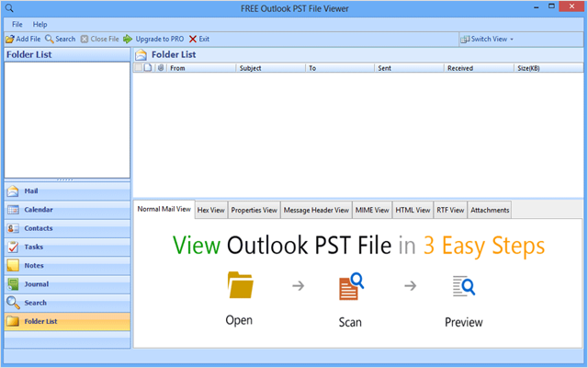Click the Close File toolbar icon
This screenshot has width=588, height=368.
(85, 39)
